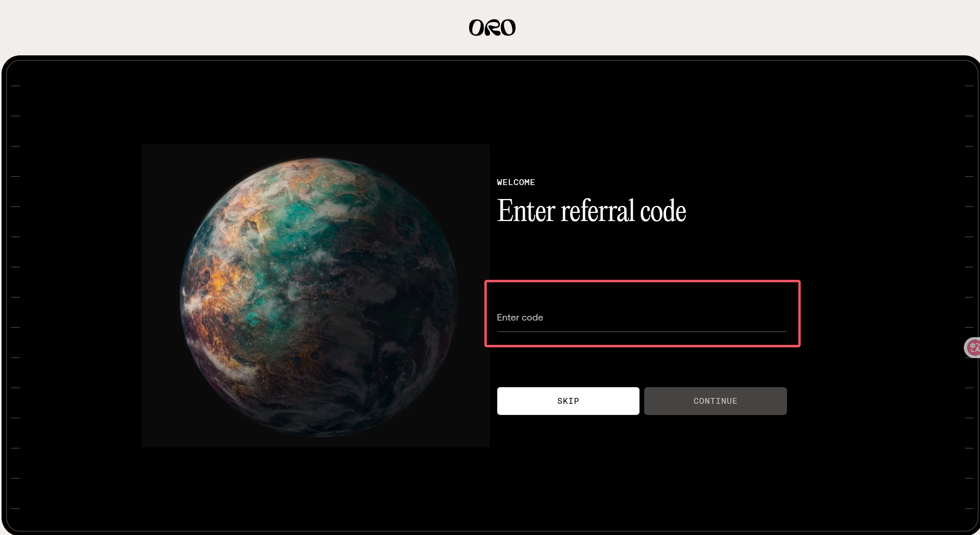Click the word 'referral' in the heading
The height and width of the screenshot is (535, 980).
[598, 211]
